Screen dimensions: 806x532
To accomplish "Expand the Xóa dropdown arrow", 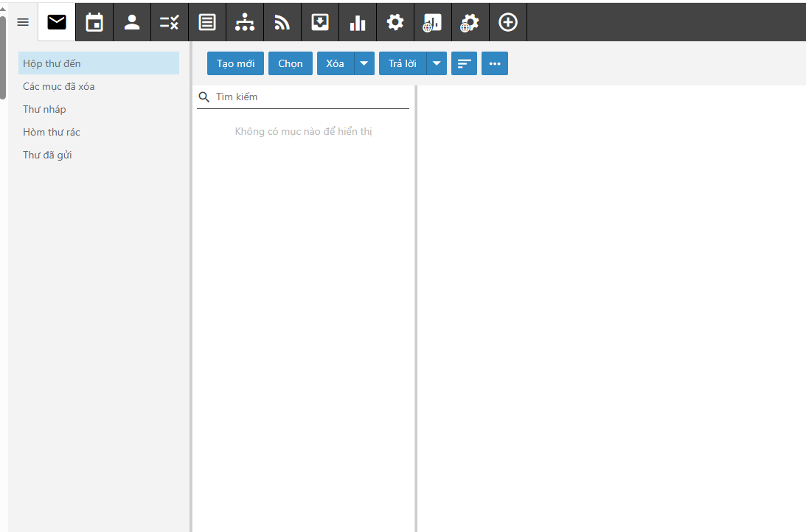I will (x=364, y=63).
